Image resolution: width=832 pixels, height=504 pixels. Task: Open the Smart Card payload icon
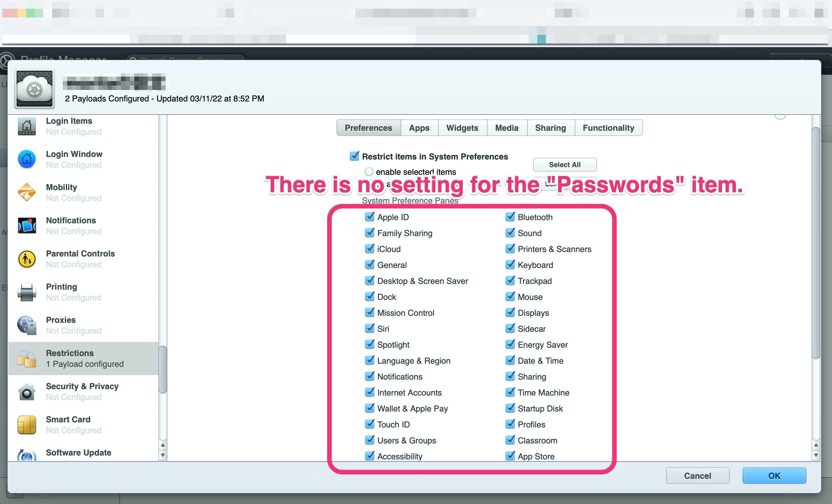[x=27, y=425]
